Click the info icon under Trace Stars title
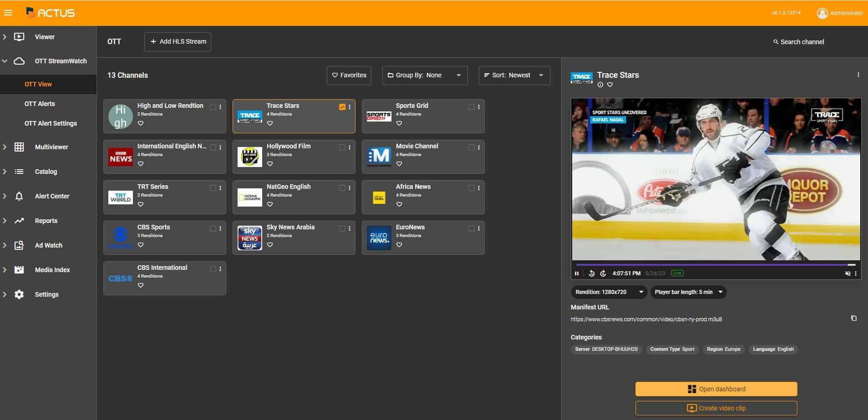The height and width of the screenshot is (420, 868). [600, 85]
